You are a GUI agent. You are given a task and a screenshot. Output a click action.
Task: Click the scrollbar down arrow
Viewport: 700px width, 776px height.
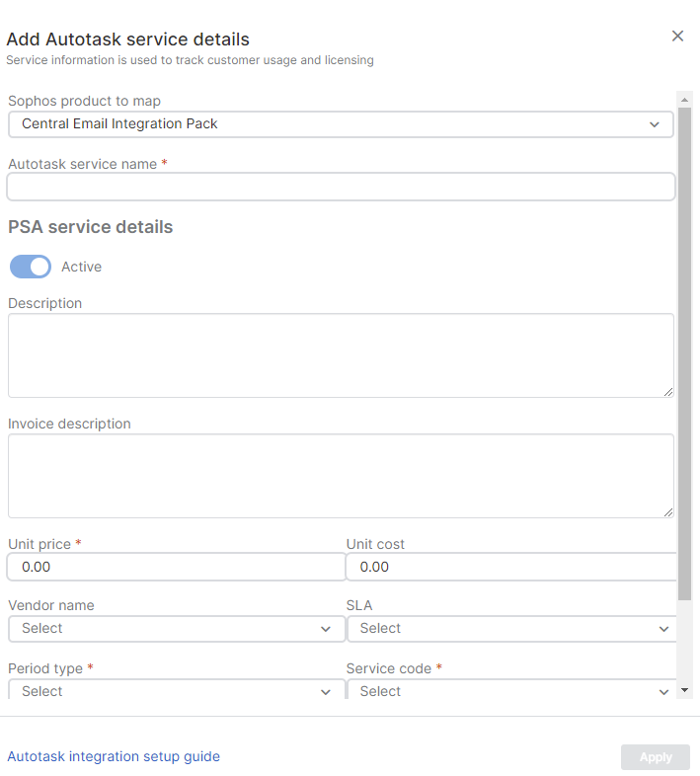click(x=684, y=690)
